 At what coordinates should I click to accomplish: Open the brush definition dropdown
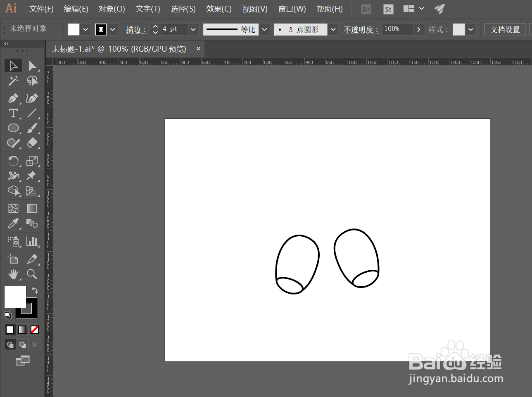click(333, 29)
